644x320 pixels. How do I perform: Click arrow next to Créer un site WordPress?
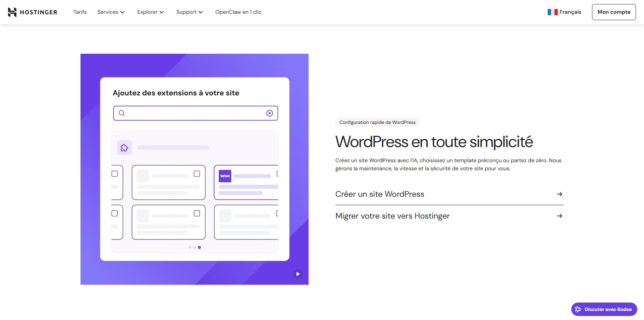tap(559, 194)
